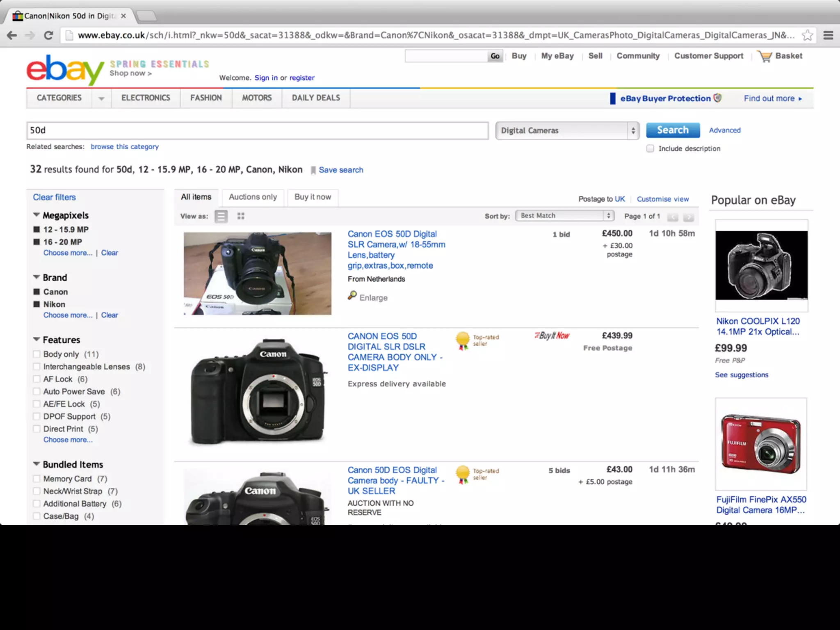840x630 pixels.
Task: Bookmark page with star icon
Action: [807, 35]
